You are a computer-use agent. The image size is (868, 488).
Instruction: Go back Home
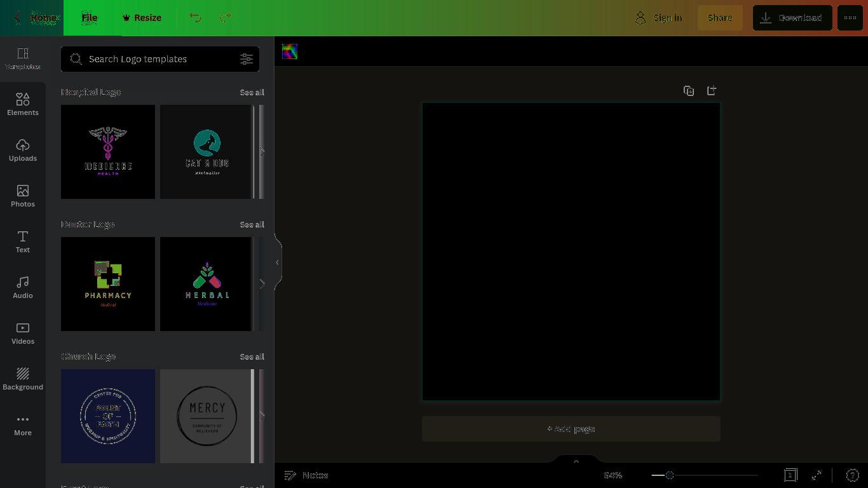pos(36,18)
